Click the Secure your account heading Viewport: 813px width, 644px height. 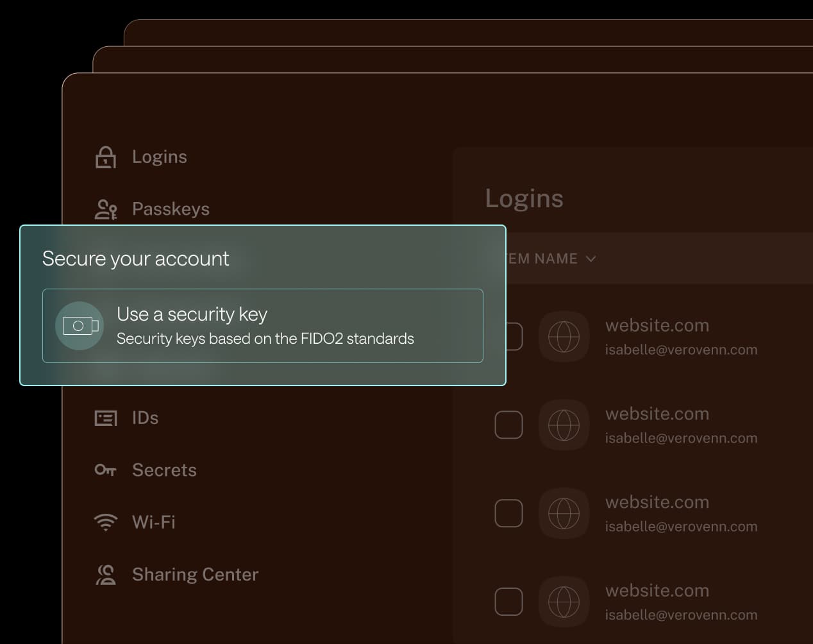pyautogui.click(x=135, y=258)
